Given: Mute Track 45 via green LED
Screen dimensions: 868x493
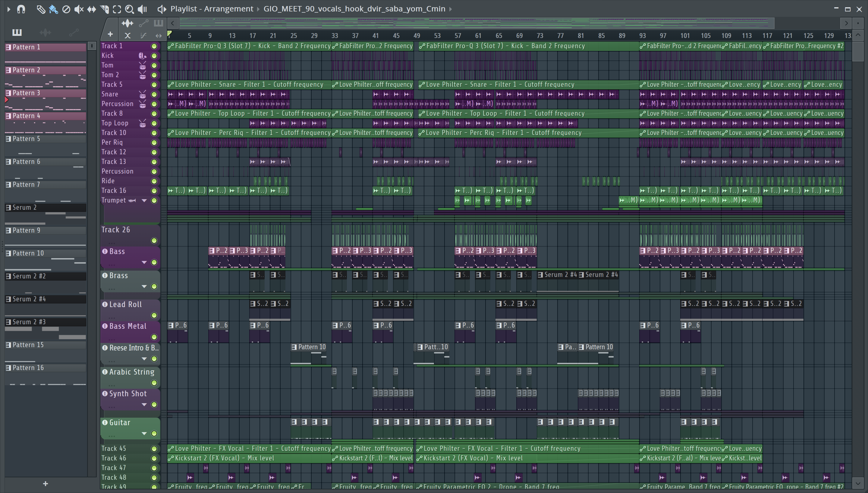Looking at the screenshot, I should [x=154, y=449].
